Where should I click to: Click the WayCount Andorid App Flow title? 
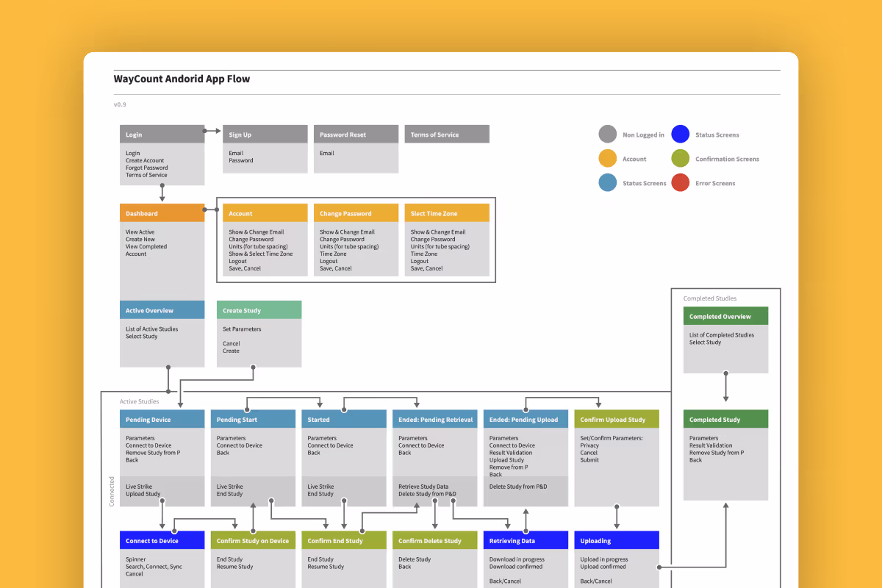tap(182, 79)
